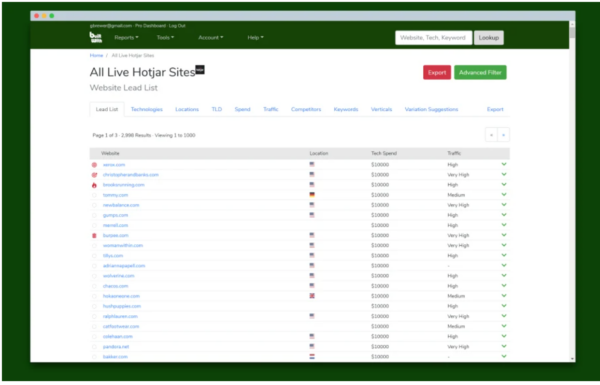Switch to the Technologies tab
The width and height of the screenshot is (600, 385).
point(147,109)
